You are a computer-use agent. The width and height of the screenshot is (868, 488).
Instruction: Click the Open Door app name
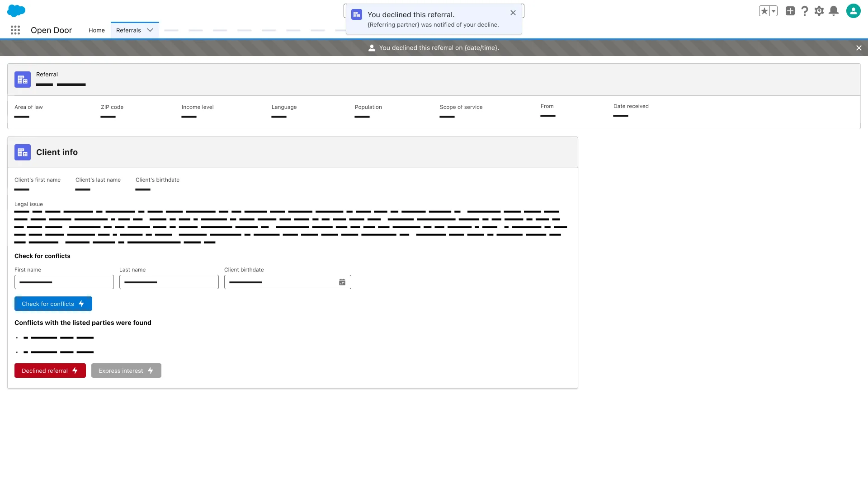[51, 30]
